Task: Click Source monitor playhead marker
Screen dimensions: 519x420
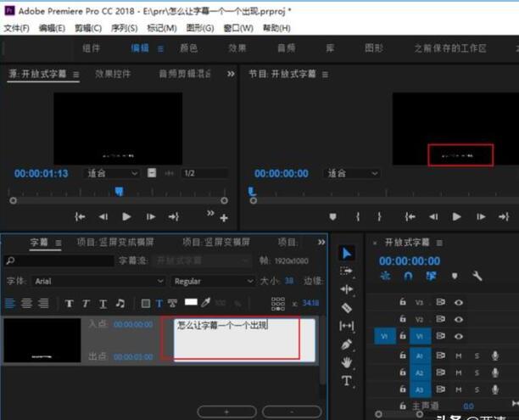Action: coord(120,191)
